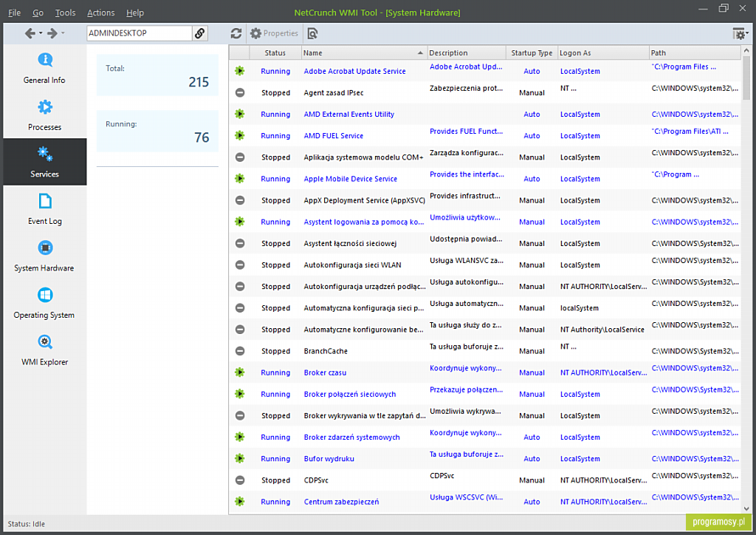This screenshot has height=535, width=756.
Task: Open the File menu
Action: (15, 13)
